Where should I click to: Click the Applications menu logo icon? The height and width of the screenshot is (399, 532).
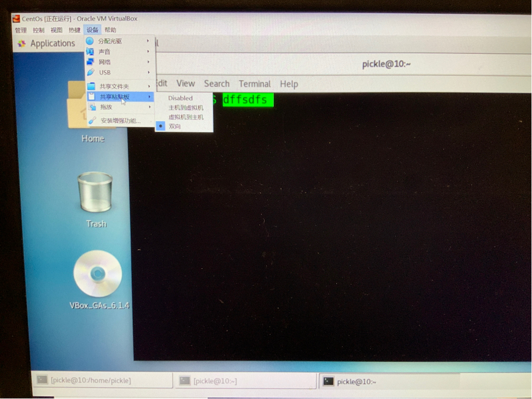click(22, 44)
